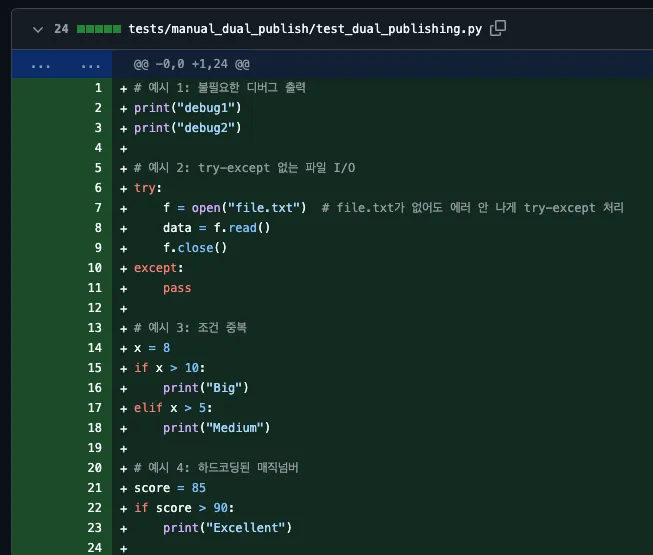653x555 pixels.
Task: Click code 'if x > 10:'
Action: click(x=169, y=368)
